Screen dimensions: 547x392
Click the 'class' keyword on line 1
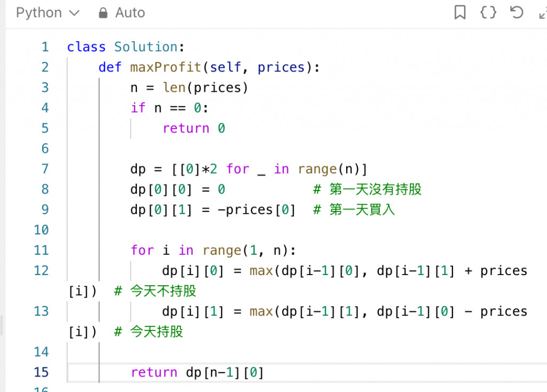click(86, 47)
